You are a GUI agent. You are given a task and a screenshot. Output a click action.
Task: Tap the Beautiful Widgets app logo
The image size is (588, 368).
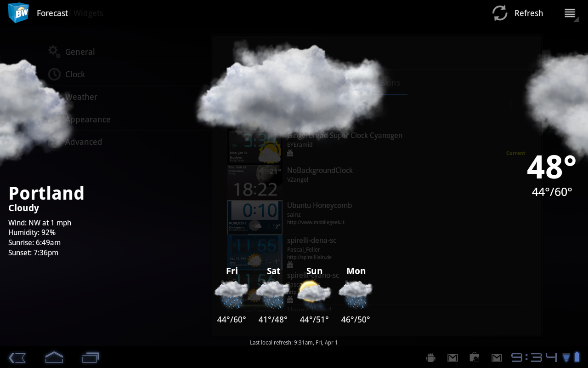click(18, 13)
